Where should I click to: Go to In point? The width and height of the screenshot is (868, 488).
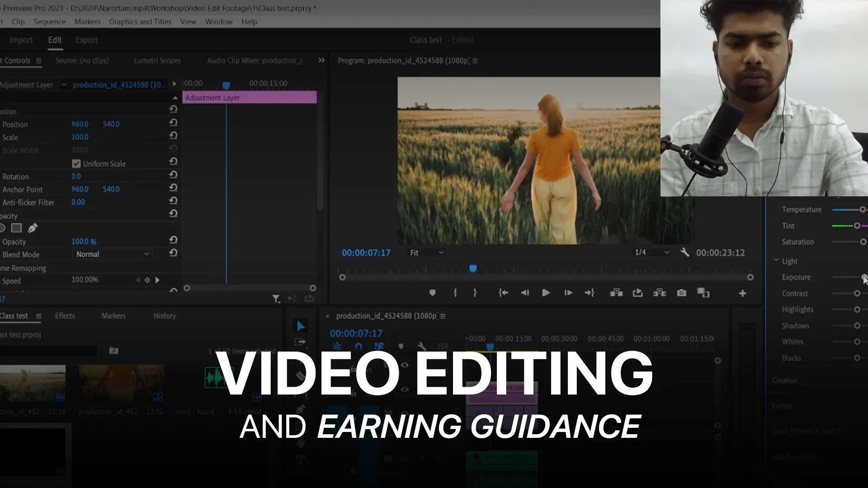[503, 293]
